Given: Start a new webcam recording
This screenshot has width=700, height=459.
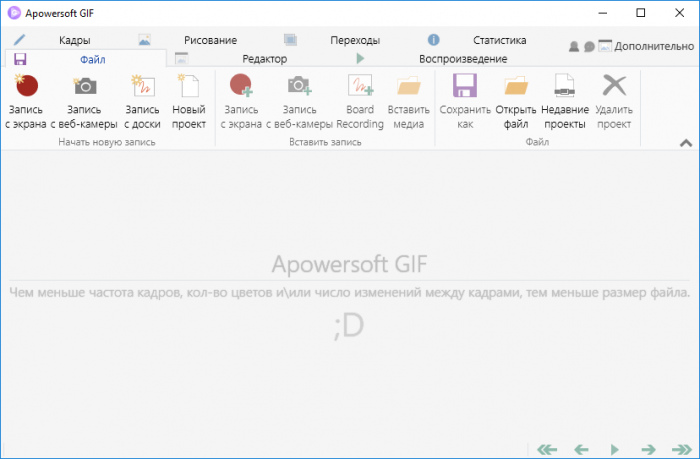Looking at the screenshot, I should pyautogui.click(x=84, y=102).
